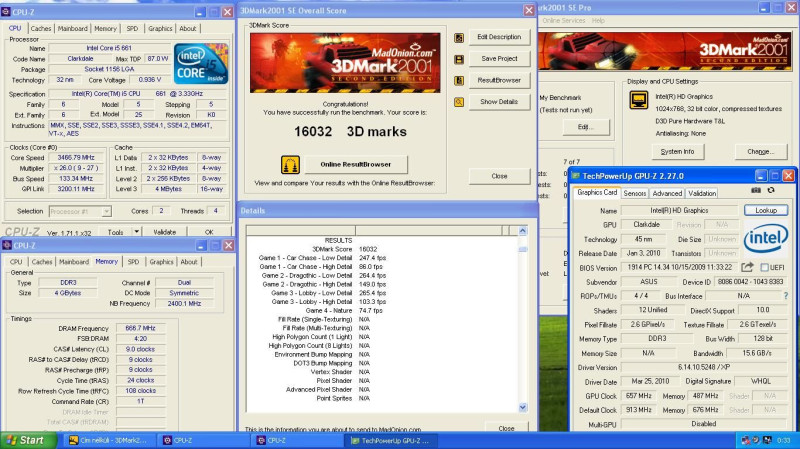Click the GPU Clock 657 MHz field
Viewport: 800px width, 449px height.
tap(638, 396)
